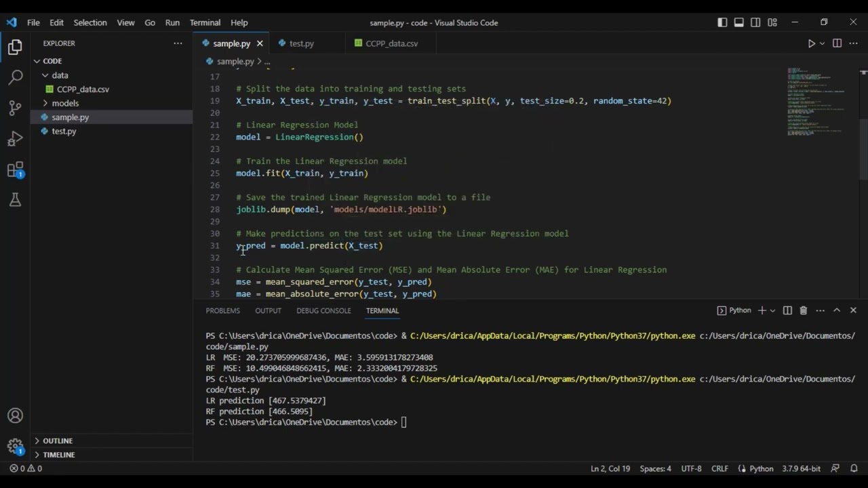Click the feedback icon in status bar

click(835, 468)
